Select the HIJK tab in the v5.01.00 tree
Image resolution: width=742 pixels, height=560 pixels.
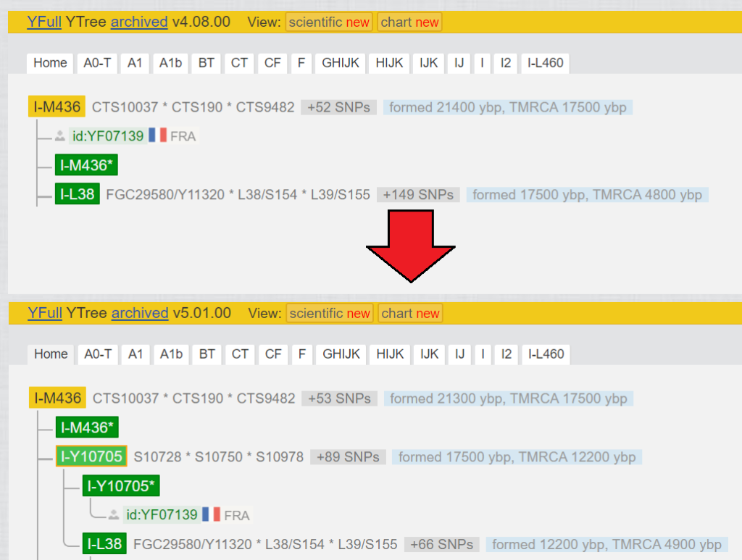391,354
